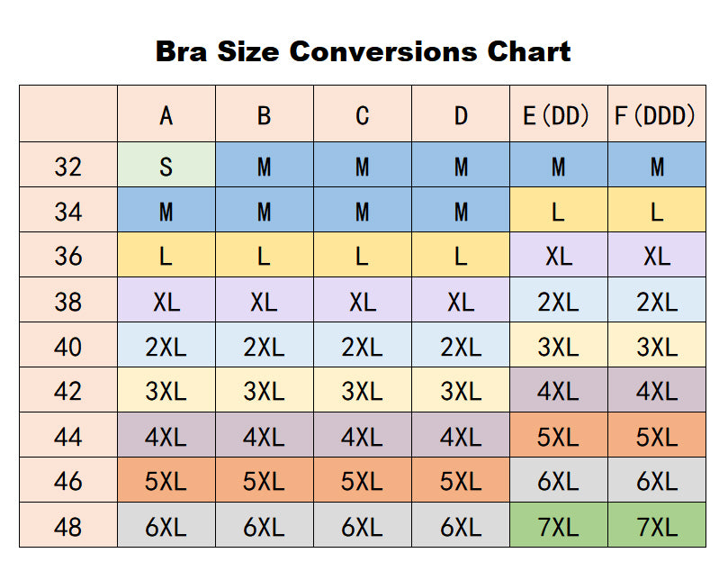728x571 pixels.
Task: Click the L cell in row 34 under E(DD)
Action: coord(558,211)
